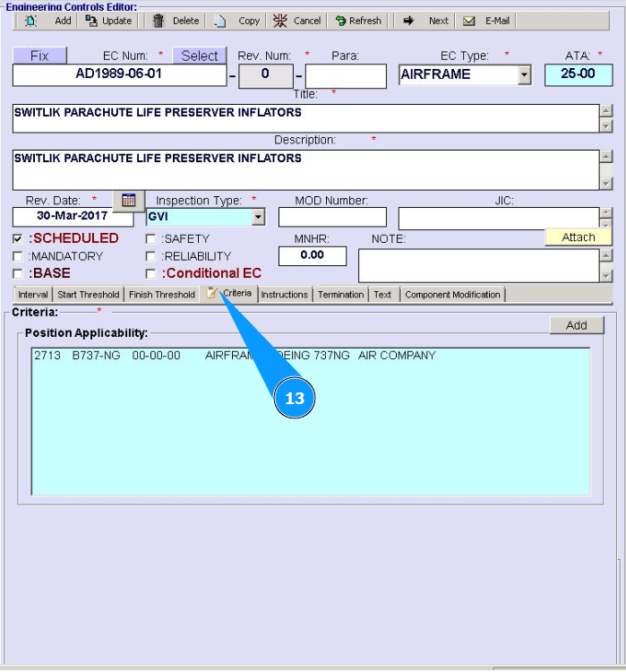Click NOTE box scroll up arrow

606,256
